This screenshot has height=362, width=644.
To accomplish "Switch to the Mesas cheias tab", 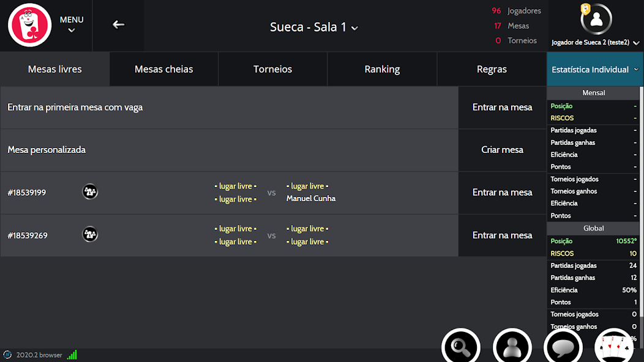I will [x=163, y=70].
